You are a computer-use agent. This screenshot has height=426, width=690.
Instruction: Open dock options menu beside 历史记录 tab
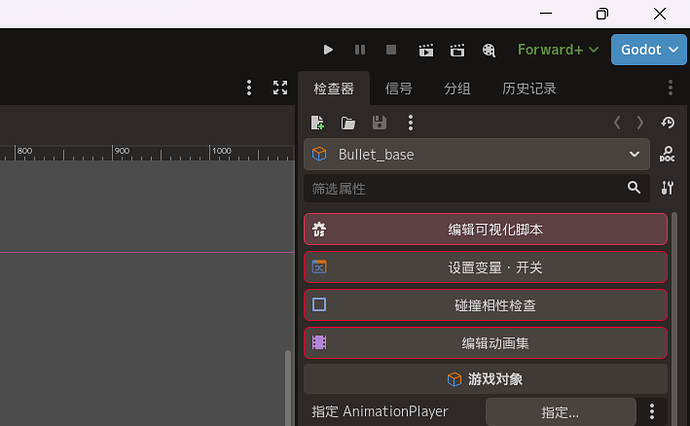tap(670, 88)
